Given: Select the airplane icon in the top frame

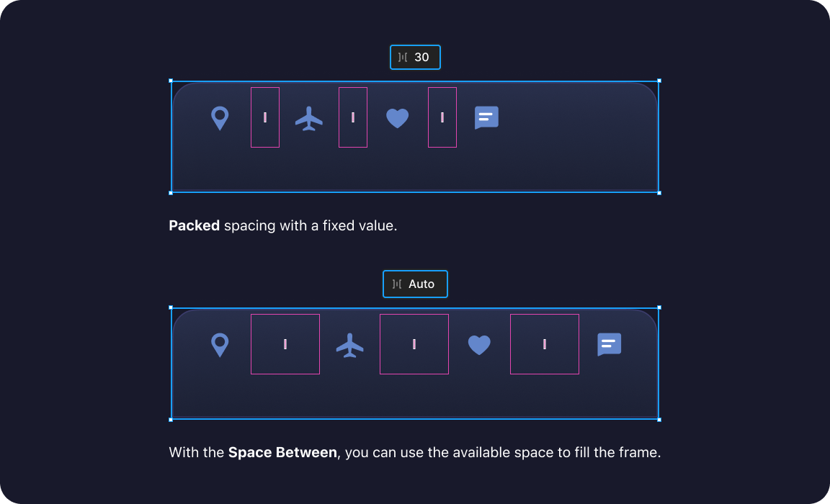Looking at the screenshot, I should tap(308, 117).
